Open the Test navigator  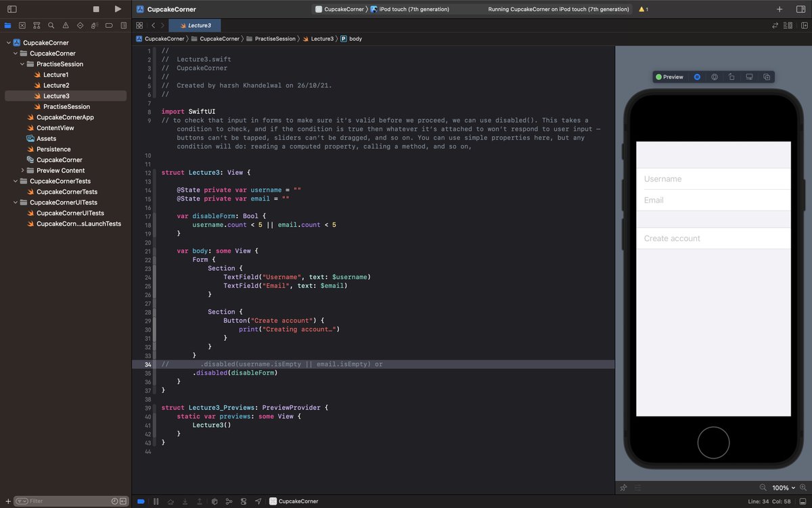[81, 25]
